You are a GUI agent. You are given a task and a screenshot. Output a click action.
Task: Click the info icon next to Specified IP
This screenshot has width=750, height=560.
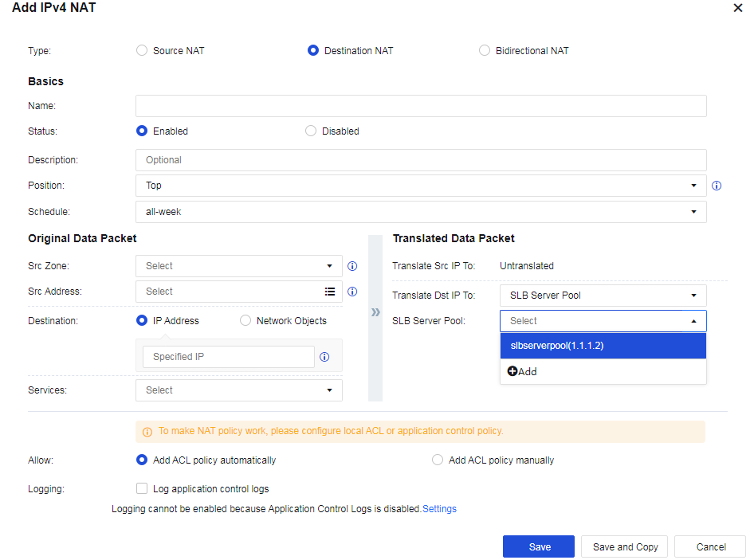(324, 357)
